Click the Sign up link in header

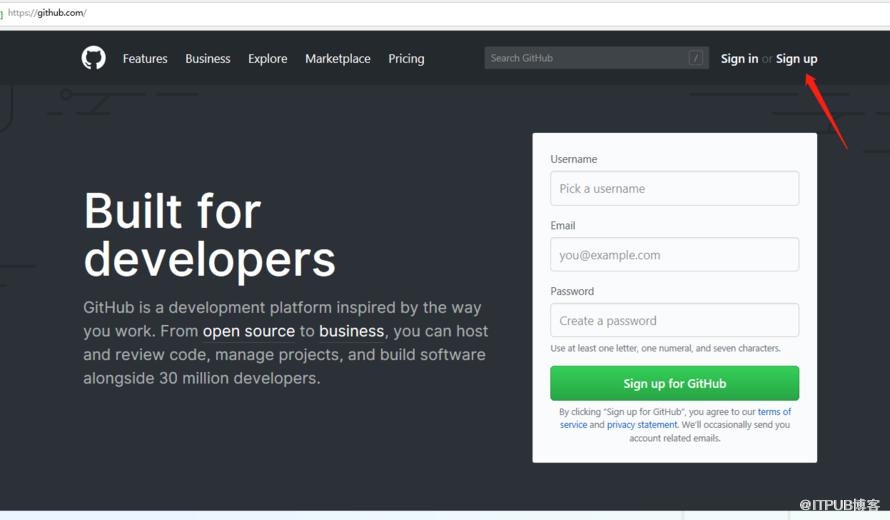tap(796, 58)
